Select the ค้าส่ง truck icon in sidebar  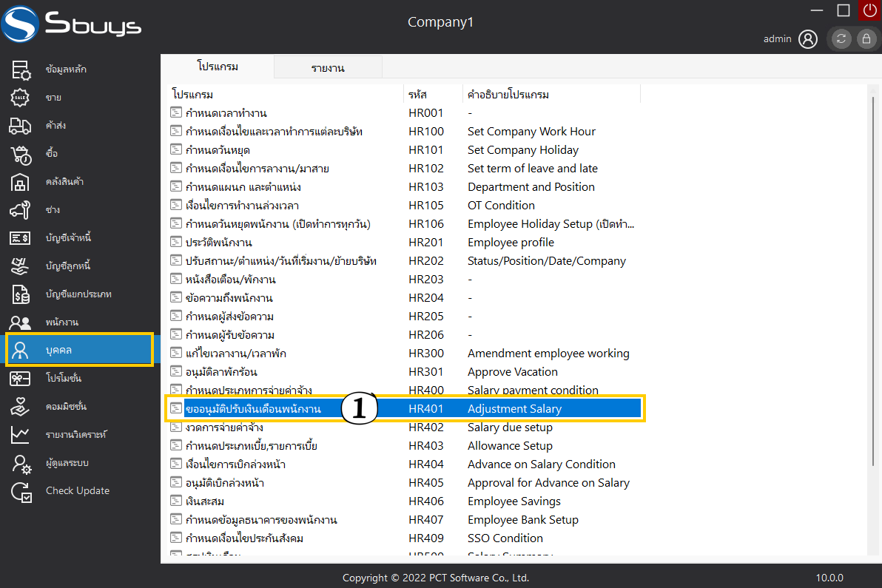tap(21, 125)
